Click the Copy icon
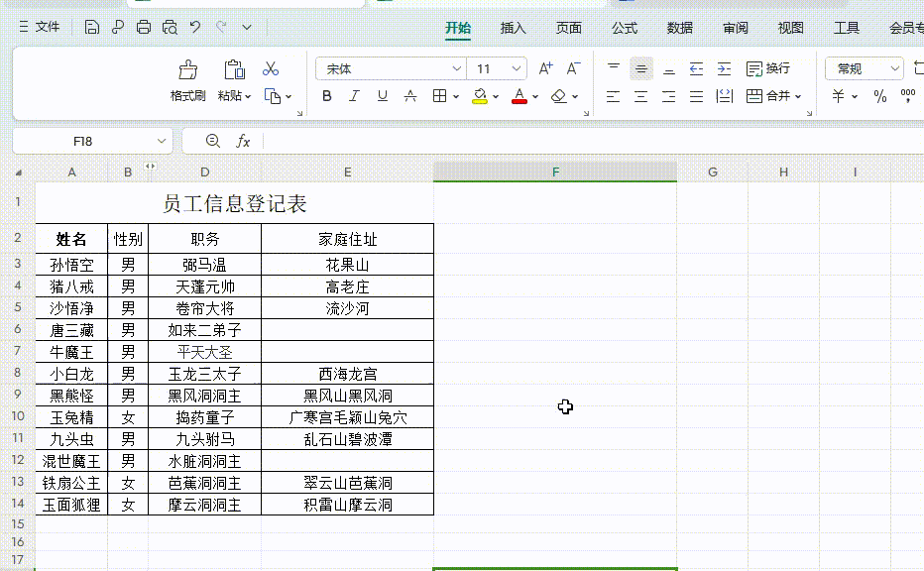Image resolution: width=924 pixels, height=571 pixels. pyautogui.click(x=273, y=96)
